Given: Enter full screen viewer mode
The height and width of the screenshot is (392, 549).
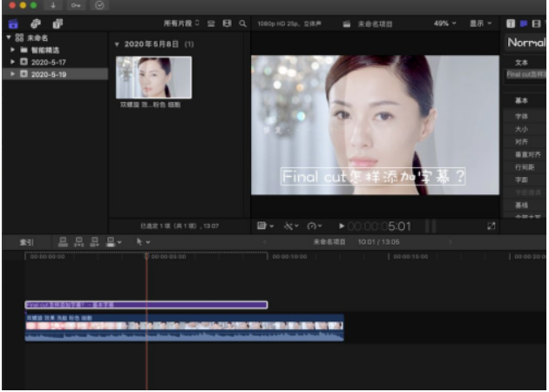Looking at the screenshot, I should (491, 226).
